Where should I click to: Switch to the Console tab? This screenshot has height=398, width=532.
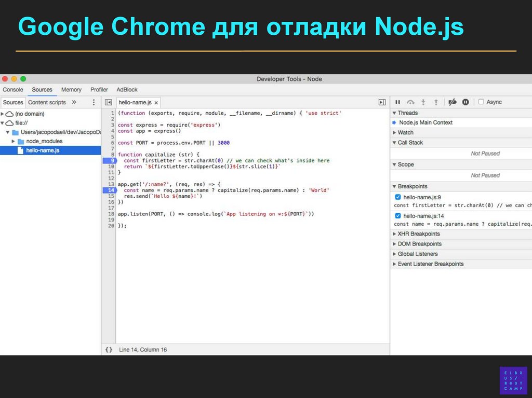coord(13,89)
